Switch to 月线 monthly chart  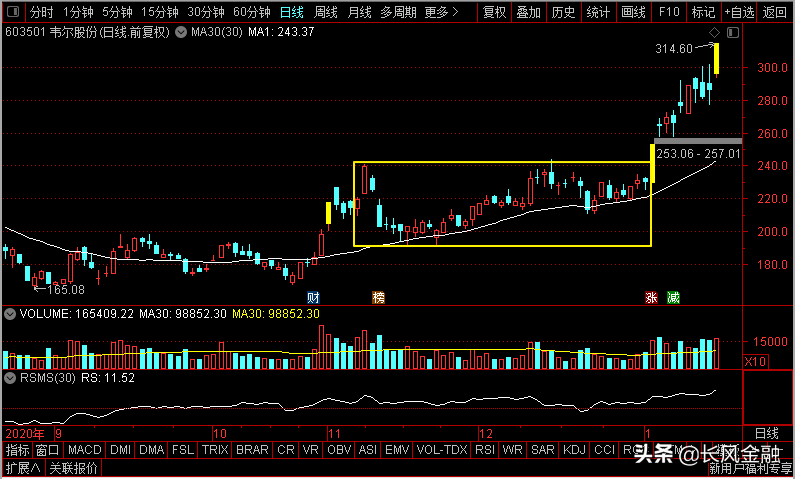coord(359,12)
